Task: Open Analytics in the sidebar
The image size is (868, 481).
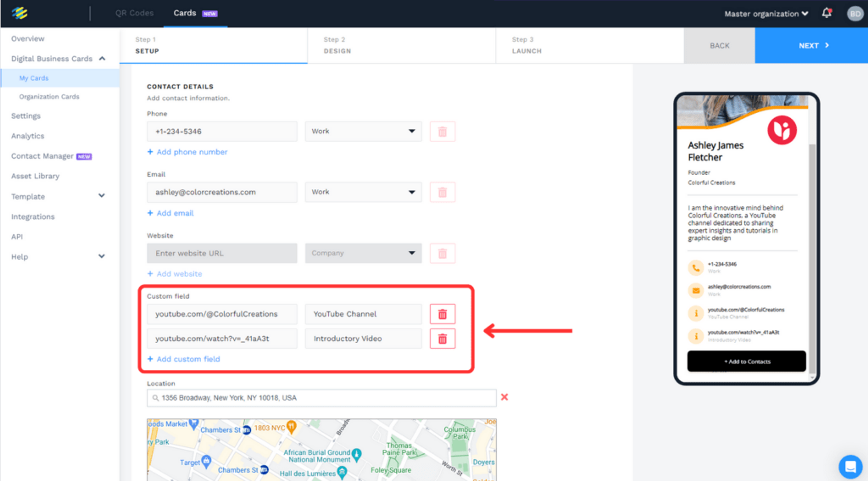Action: click(x=28, y=136)
